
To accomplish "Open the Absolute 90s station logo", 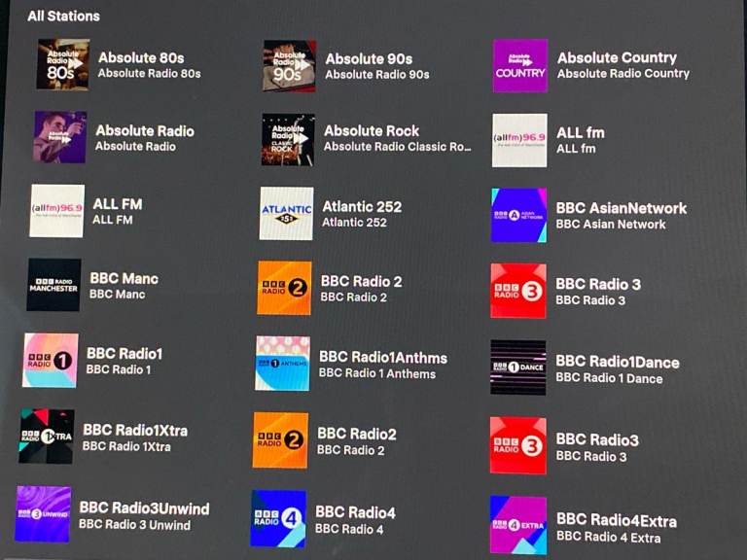I will pyautogui.click(x=289, y=66).
